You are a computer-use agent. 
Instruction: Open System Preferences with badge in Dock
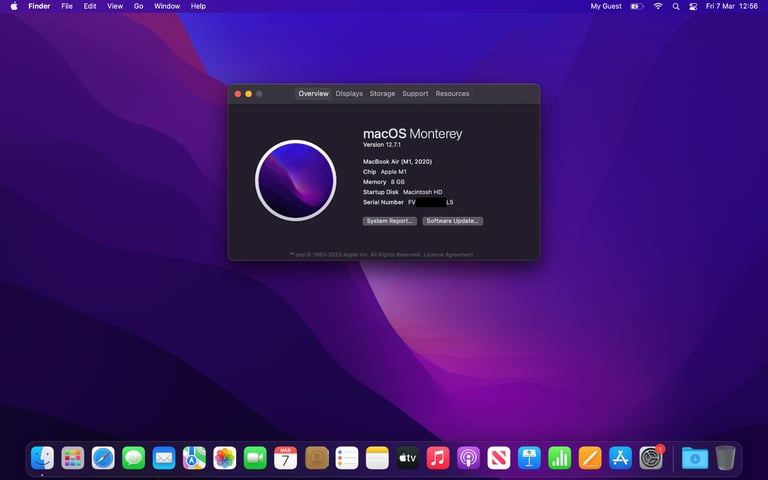pos(651,458)
